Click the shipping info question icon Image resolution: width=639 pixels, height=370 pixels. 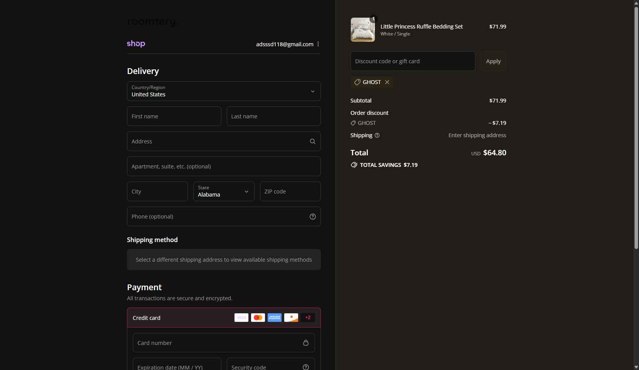pyautogui.click(x=377, y=135)
